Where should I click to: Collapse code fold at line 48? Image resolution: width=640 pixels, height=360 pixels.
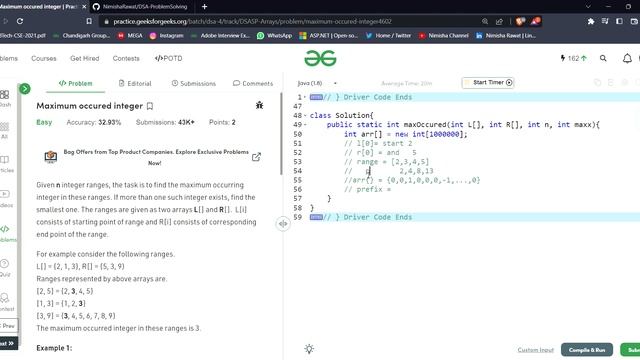[x=305, y=116]
